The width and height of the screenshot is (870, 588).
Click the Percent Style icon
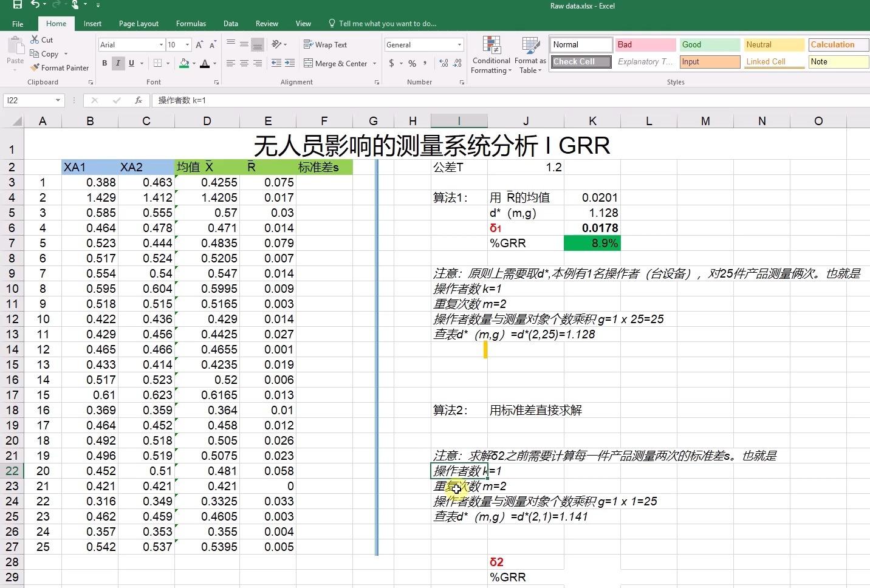pyautogui.click(x=412, y=63)
